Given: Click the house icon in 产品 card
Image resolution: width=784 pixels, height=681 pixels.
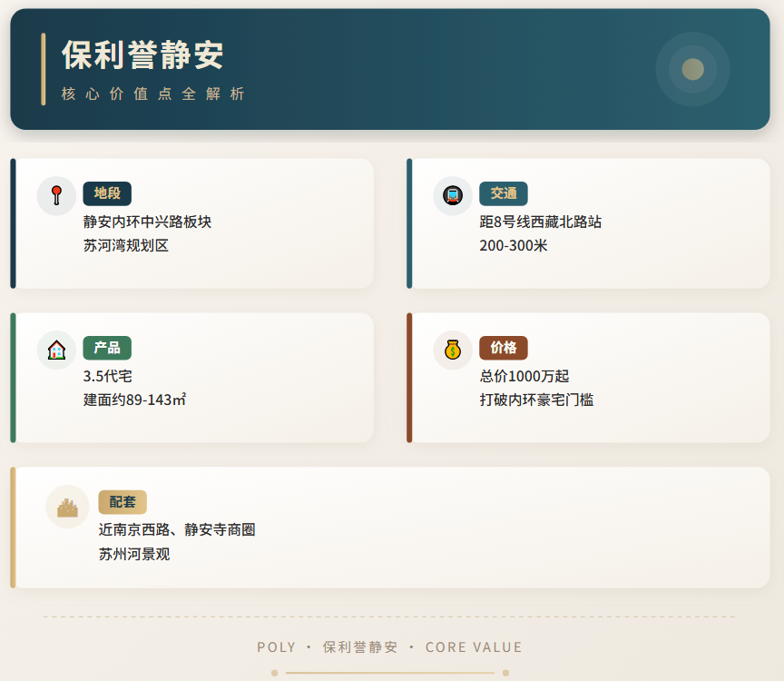Looking at the screenshot, I should click(x=56, y=350).
